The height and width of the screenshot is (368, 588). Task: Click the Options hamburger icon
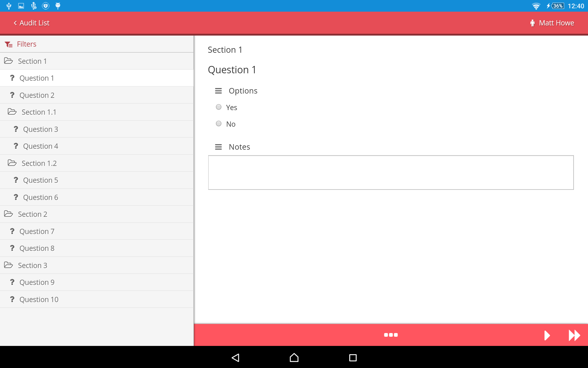pyautogui.click(x=218, y=91)
